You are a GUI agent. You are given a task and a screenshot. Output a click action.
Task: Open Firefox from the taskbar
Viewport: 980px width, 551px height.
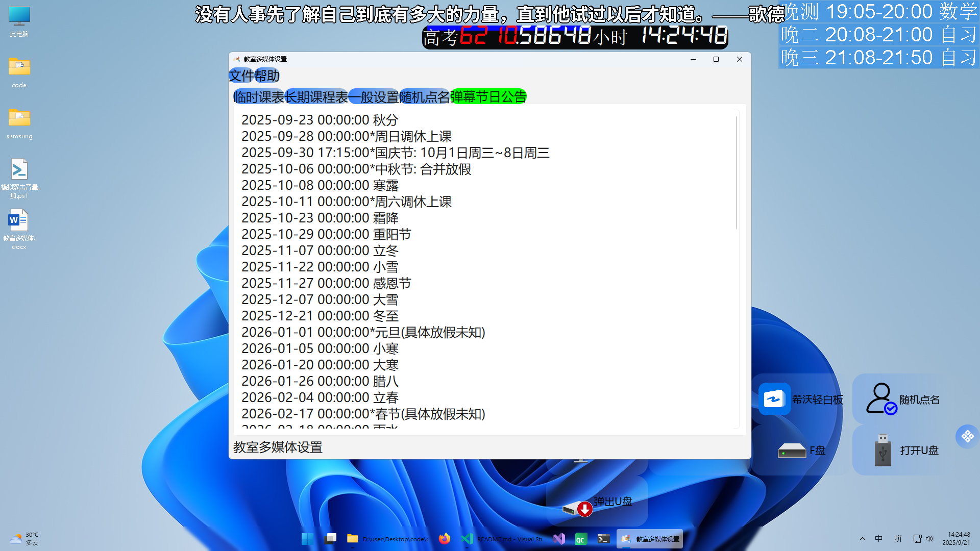(445, 539)
